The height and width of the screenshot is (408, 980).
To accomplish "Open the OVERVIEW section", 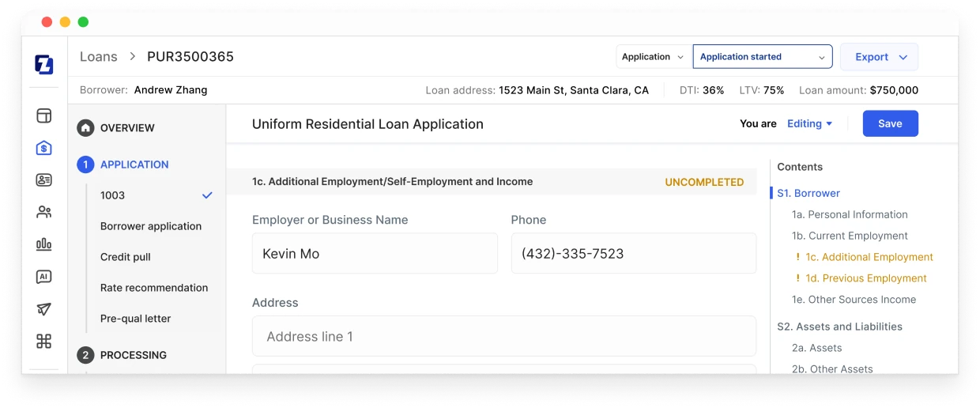I will (127, 128).
